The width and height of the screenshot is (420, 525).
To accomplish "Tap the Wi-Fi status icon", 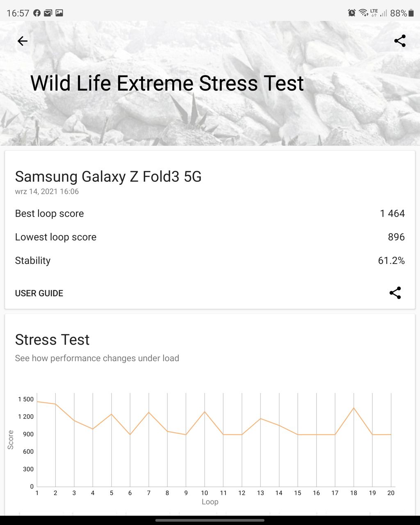I will tap(363, 13).
